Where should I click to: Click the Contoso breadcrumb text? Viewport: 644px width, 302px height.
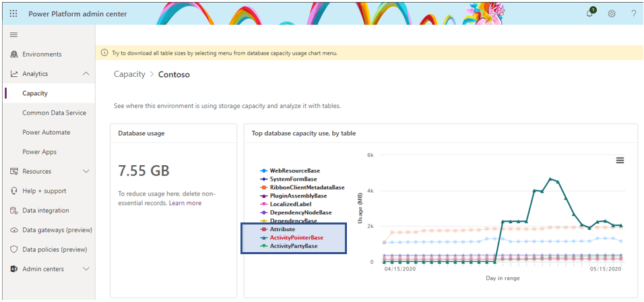[x=174, y=74]
